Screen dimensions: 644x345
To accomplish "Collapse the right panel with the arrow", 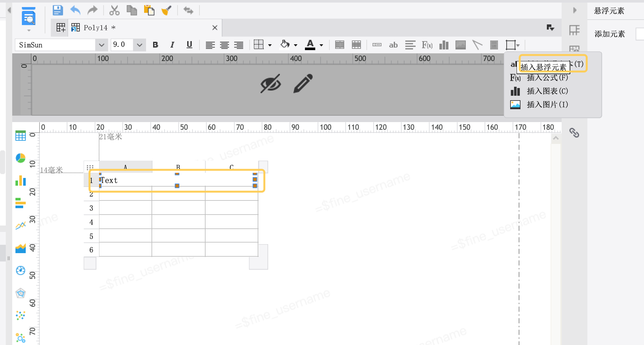I will (575, 10).
